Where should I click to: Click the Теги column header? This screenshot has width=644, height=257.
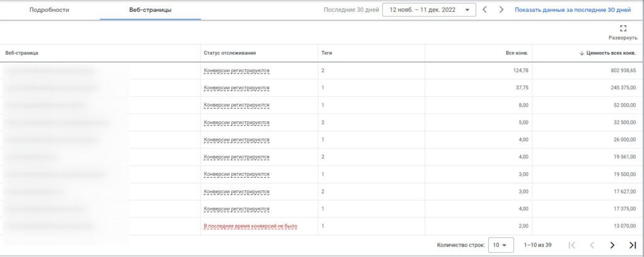(x=326, y=53)
